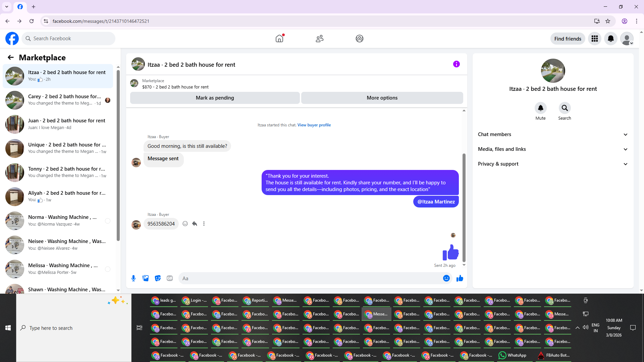Viewport: 644px width, 362px height.
Task: Mute this conversation with bell icon
Action: pos(540,108)
